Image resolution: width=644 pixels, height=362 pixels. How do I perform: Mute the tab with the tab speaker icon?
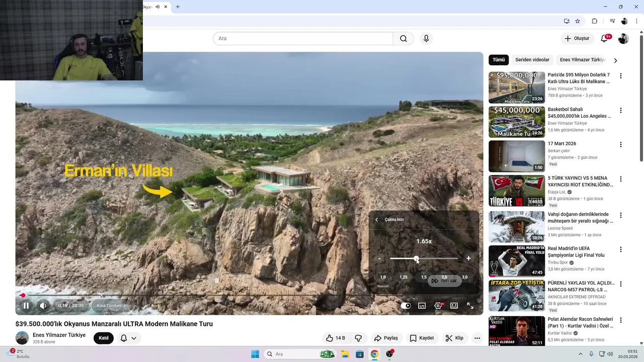click(157, 7)
